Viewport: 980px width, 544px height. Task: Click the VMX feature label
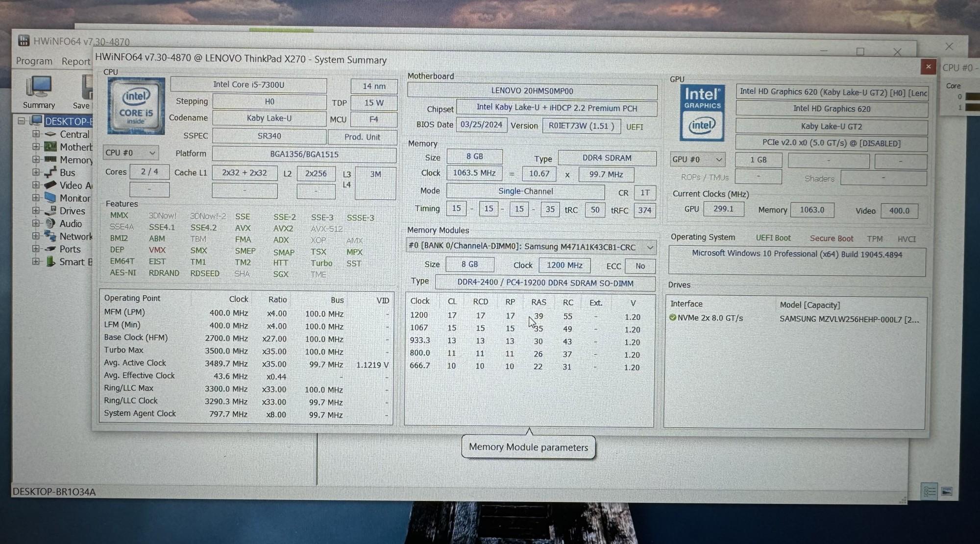[x=157, y=250]
